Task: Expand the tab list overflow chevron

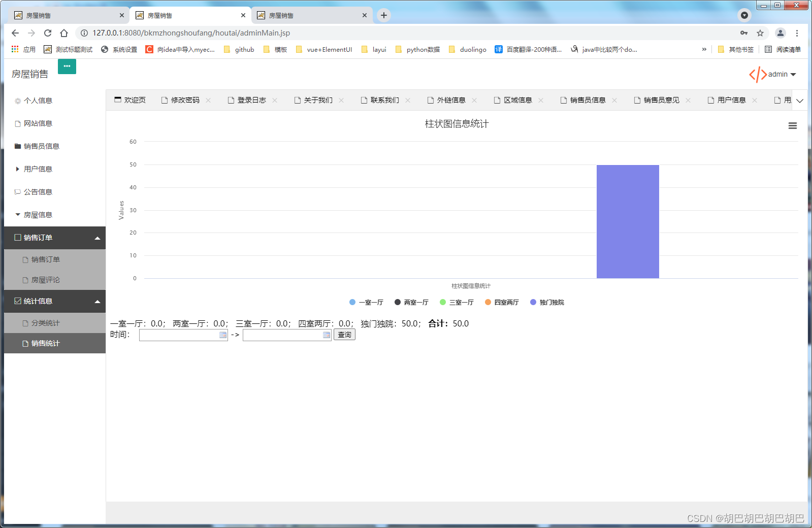Action: point(800,101)
